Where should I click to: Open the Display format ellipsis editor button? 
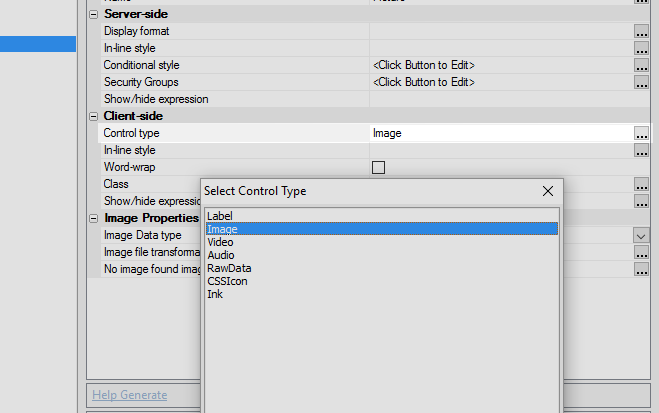641,31
